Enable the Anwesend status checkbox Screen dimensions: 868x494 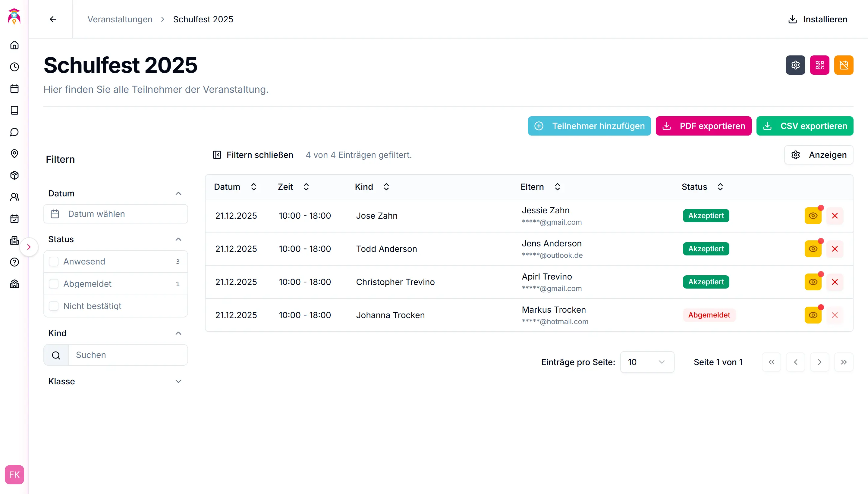pos(54,261)
